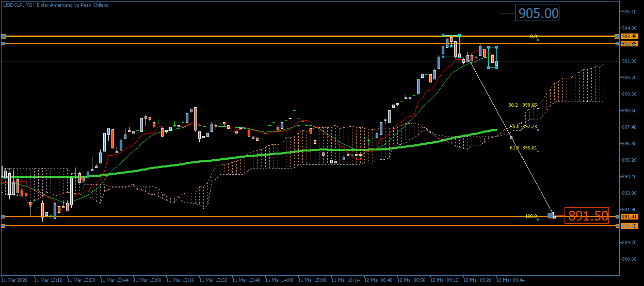The image size is (644, 286).
Task: Click 11 Mar 2026 on the time axis
Action: pyautogui.click(x=13, y=280)
